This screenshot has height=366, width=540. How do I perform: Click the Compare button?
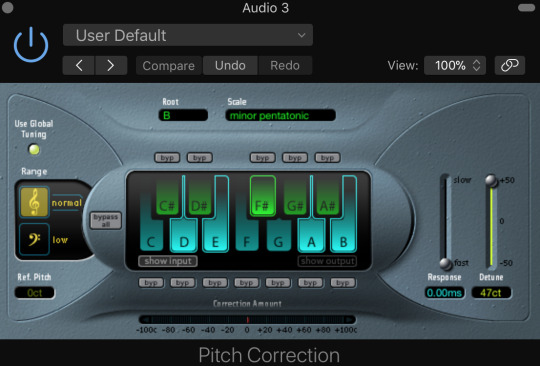coord(168,65)
